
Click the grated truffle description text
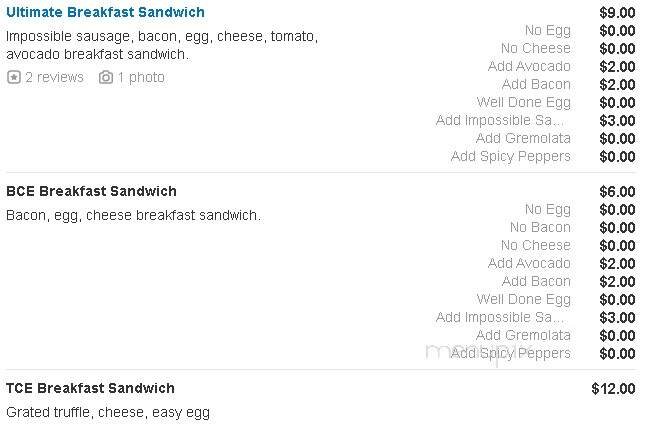tap(108, 412)
